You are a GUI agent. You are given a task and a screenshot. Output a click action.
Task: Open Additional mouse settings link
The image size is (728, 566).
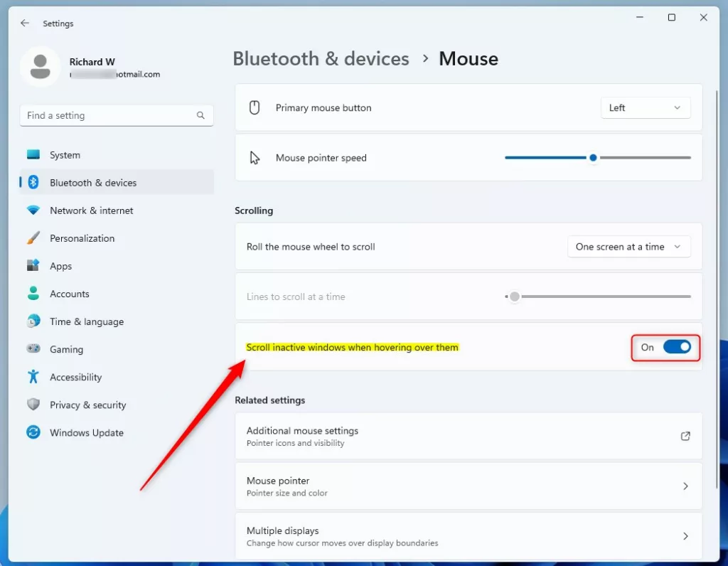[469, 436]
